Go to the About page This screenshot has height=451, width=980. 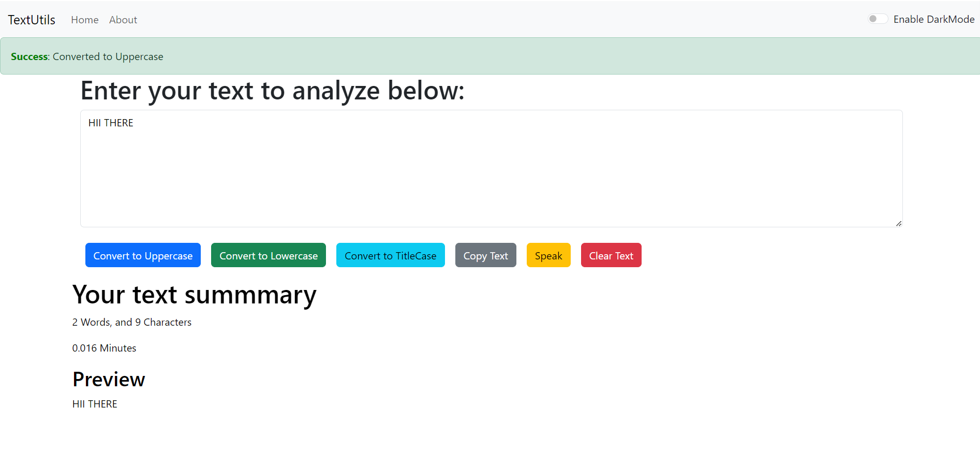point(123,20)
